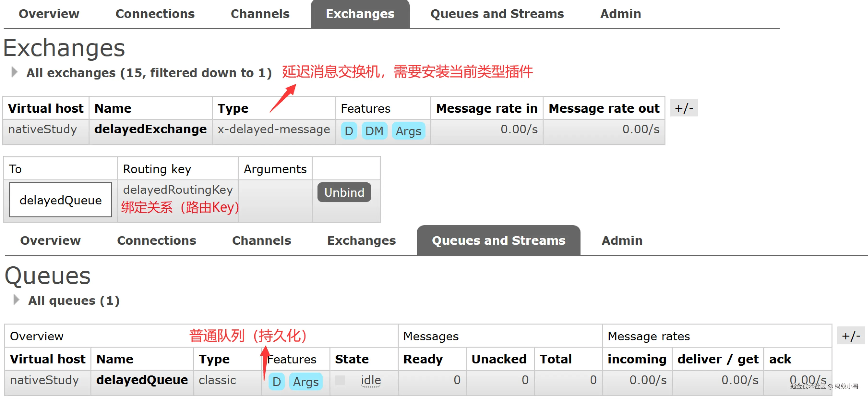Switch to top Queues and Streams tab
This screenshot has height=399, width=868.
(497, 14)
